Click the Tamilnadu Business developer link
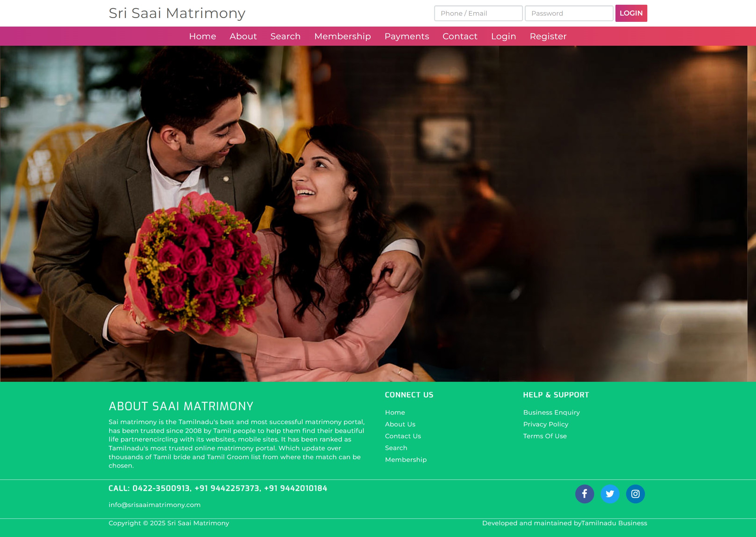 (614, 523)
